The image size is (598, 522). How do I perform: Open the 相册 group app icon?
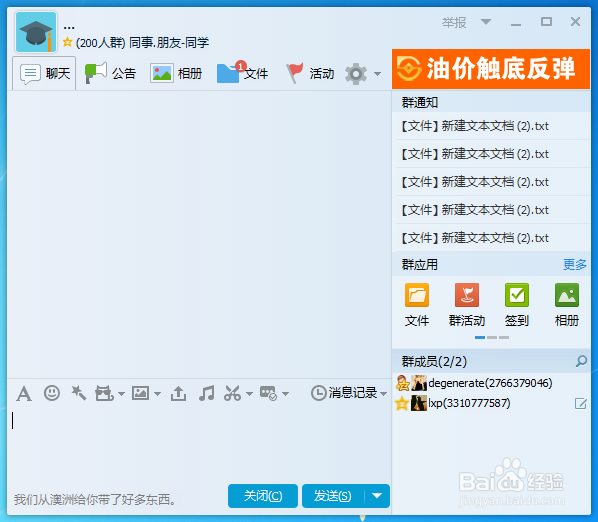tap(567, 295)
